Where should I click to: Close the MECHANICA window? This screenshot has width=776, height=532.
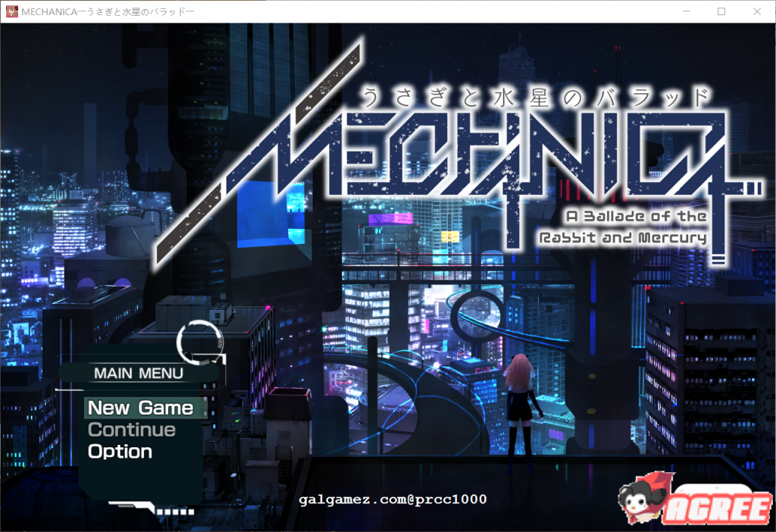click(x=756, y=11)
